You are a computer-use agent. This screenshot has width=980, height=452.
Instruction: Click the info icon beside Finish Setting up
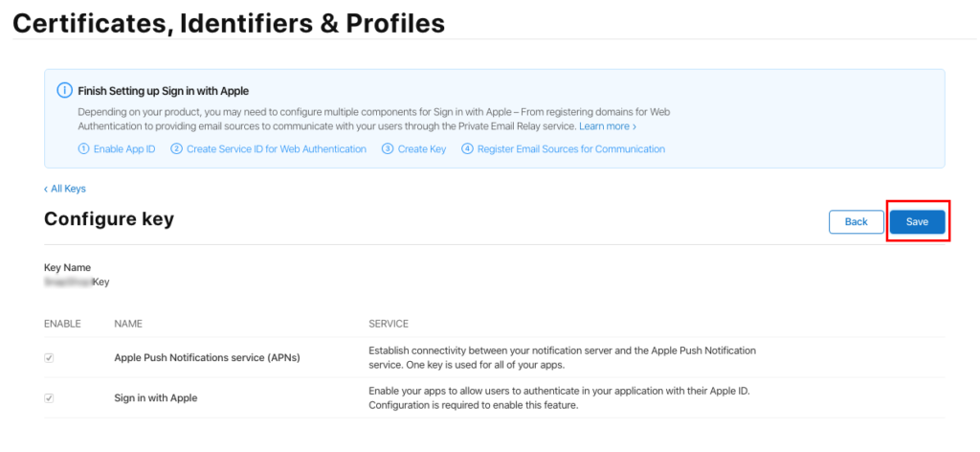tap(64, 91)
